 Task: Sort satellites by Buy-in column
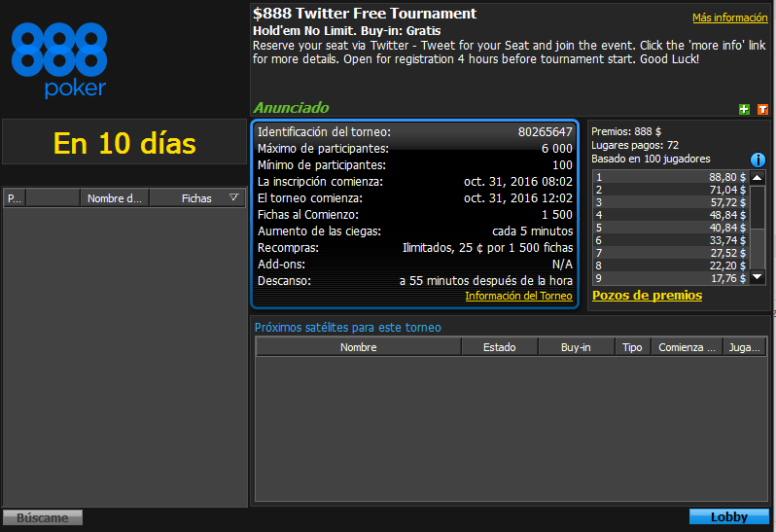coord(576,347)
